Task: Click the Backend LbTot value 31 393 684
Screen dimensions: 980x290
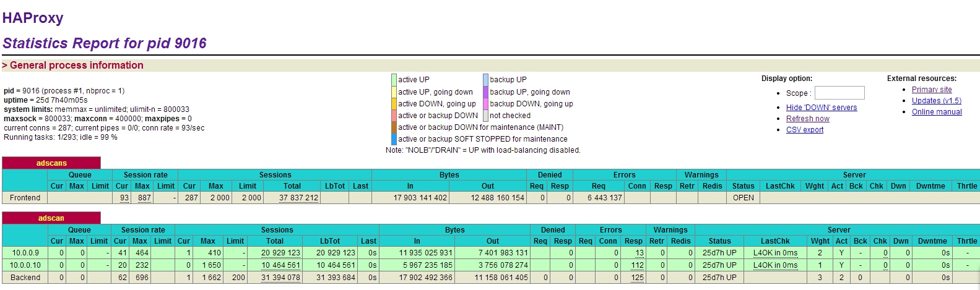Action: [x=336, y=278]
